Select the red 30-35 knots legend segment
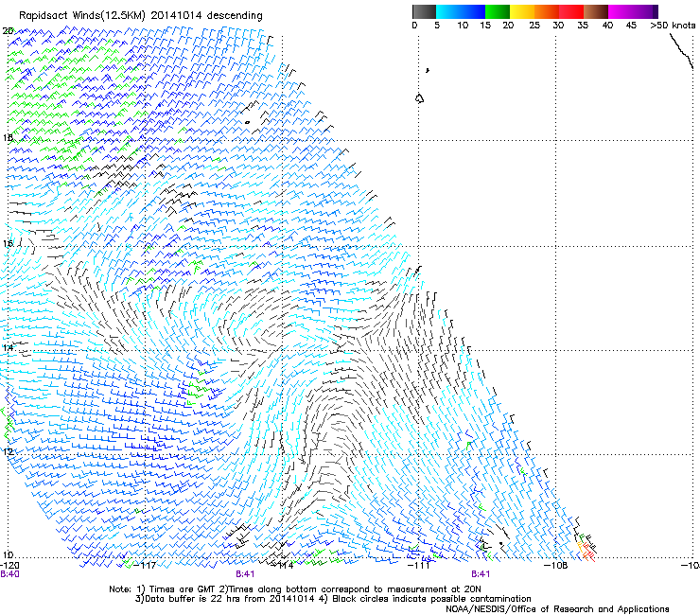This screenshot has width=700, height=615. point(571,11)
